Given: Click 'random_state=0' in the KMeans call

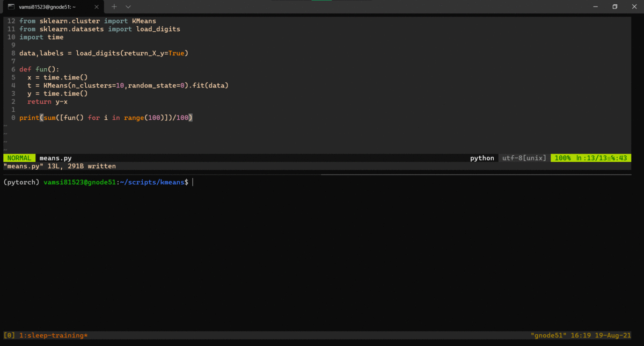Looking at the screenshot, I should [x=156, y=85].
